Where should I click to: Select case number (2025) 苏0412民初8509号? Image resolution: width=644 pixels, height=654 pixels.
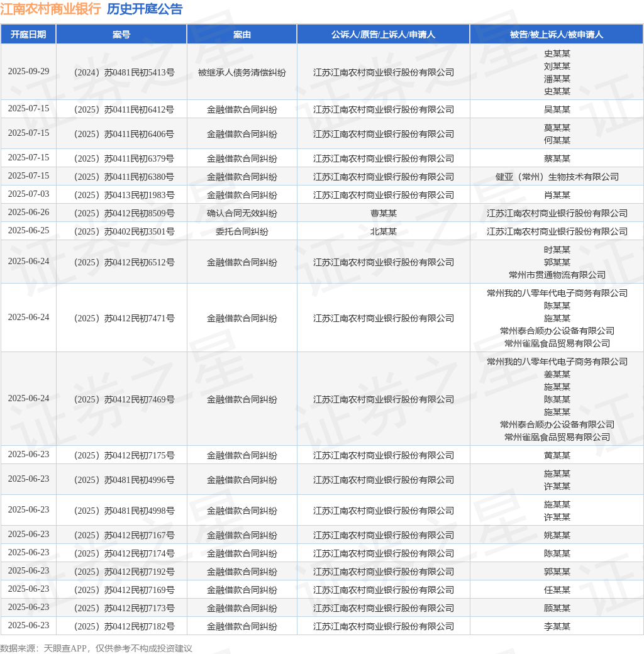point(125,214)
